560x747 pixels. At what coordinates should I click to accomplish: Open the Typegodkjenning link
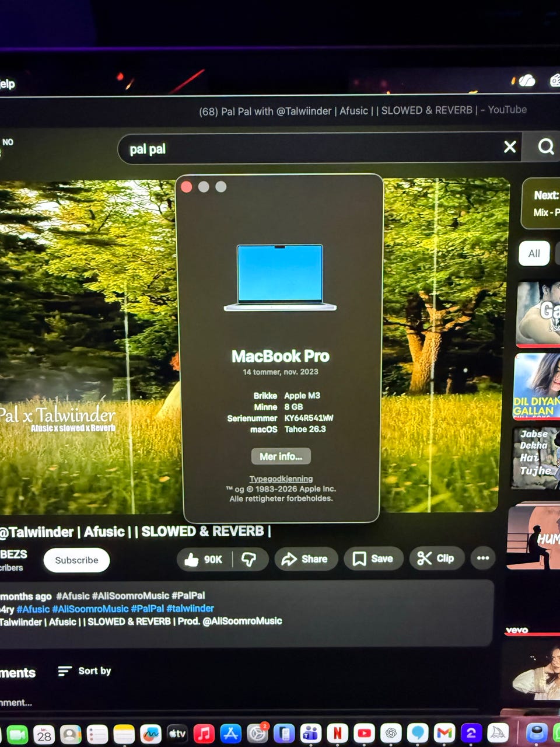pyautogui.click(x=281, y=479)
